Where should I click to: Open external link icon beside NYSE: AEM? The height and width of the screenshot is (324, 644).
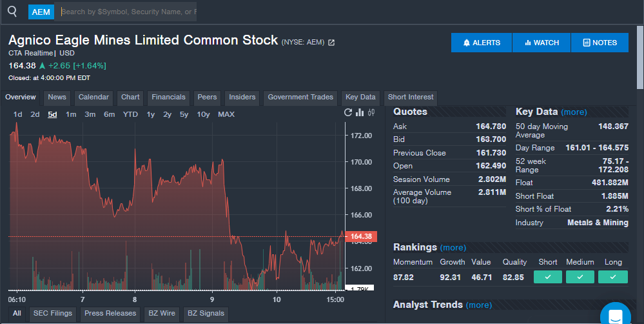[331, 43]
